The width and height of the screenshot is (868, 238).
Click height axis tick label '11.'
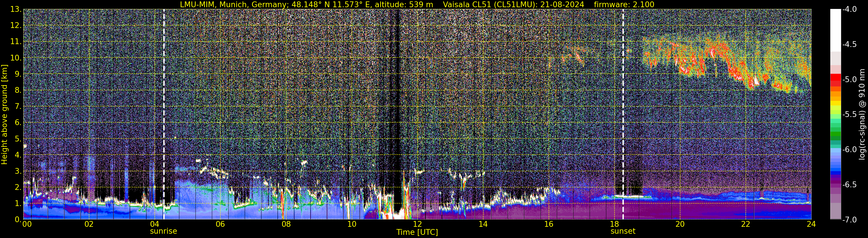coord(16,42)
